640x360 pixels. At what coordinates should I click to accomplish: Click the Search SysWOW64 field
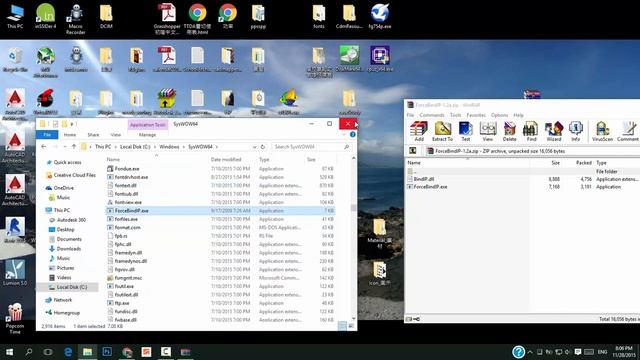(x=311, y=147)
